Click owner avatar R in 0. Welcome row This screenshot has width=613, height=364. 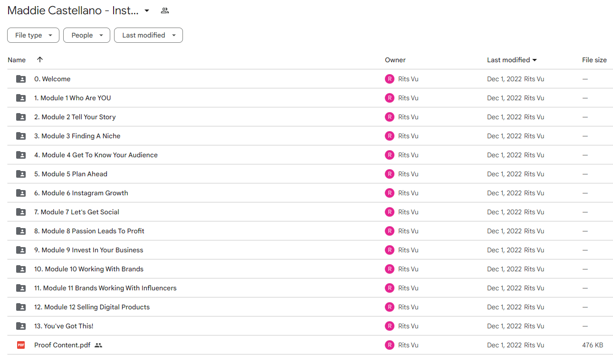pyautogui.click(x=390, y=79)
